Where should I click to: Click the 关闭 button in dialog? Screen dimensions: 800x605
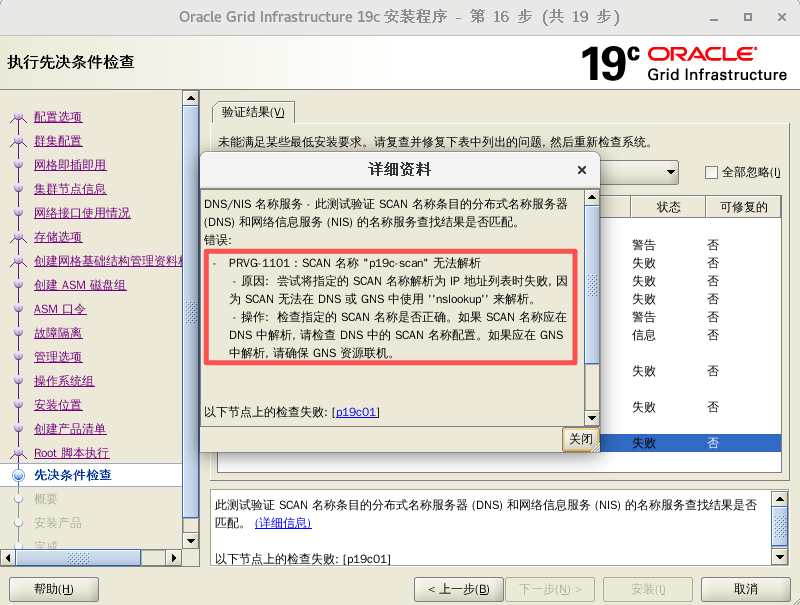[581, 439]
